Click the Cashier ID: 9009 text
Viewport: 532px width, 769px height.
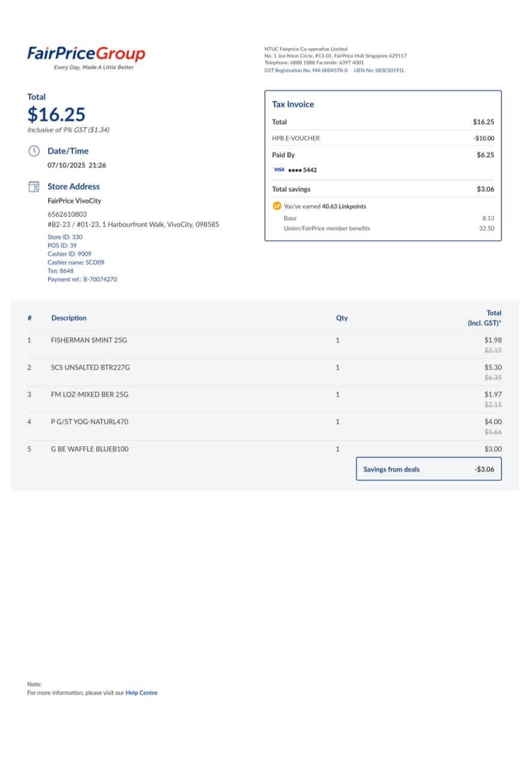click(70, 254)
